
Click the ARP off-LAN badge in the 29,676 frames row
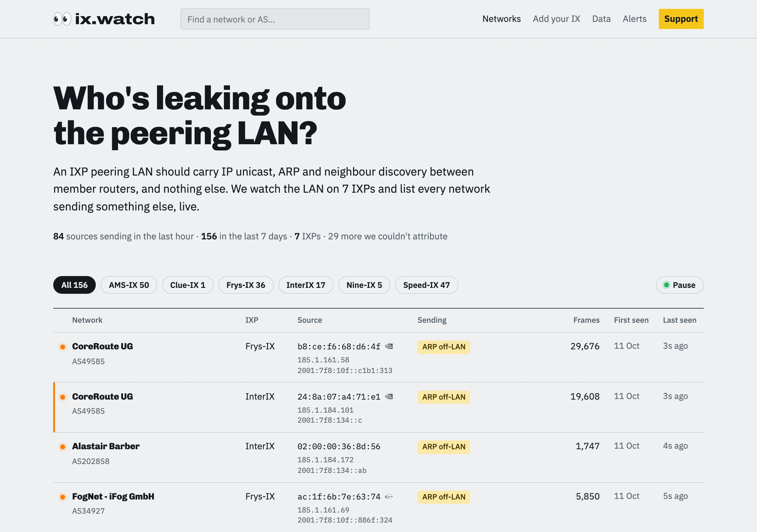pos(444,347)
